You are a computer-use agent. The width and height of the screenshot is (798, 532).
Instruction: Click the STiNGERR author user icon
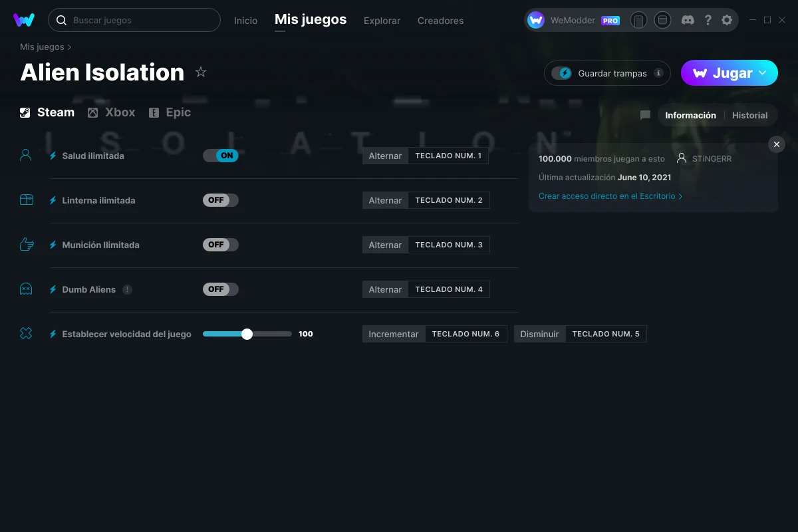click(x=681, y=159)
